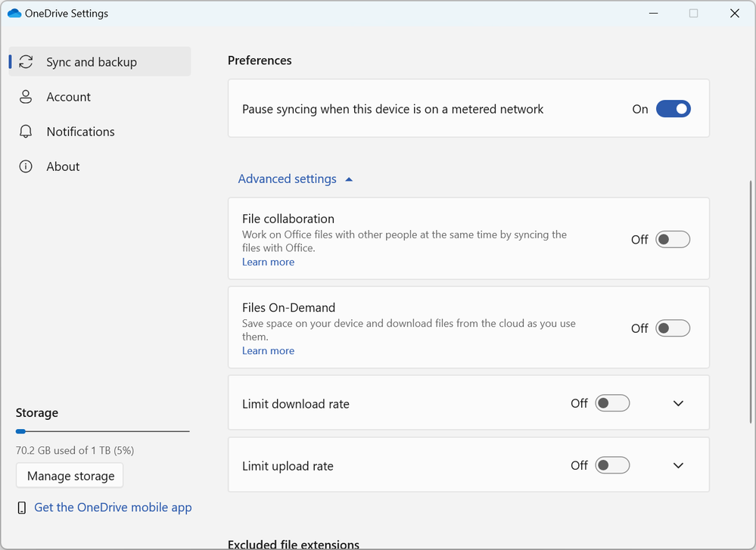Click the Storage heading in sidebar
This screenshot has width=756, height=550.
36,412
